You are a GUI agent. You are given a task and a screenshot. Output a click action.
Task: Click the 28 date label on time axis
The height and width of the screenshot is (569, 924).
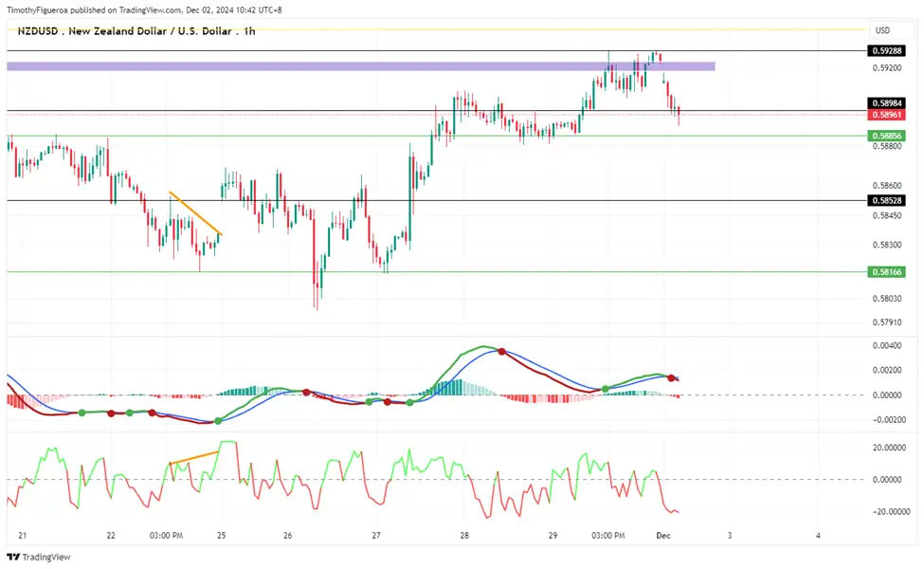tap(464, 536)
